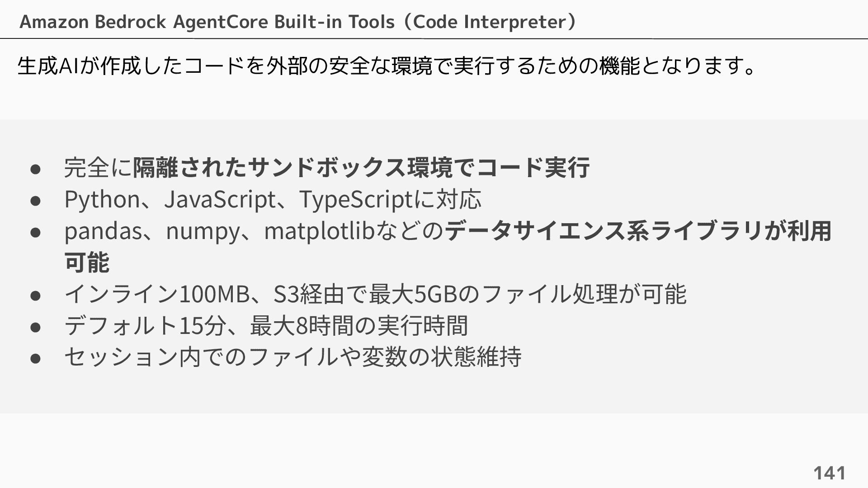
Task: Click the word Python in second bullet
Action: tap(102, 199)
